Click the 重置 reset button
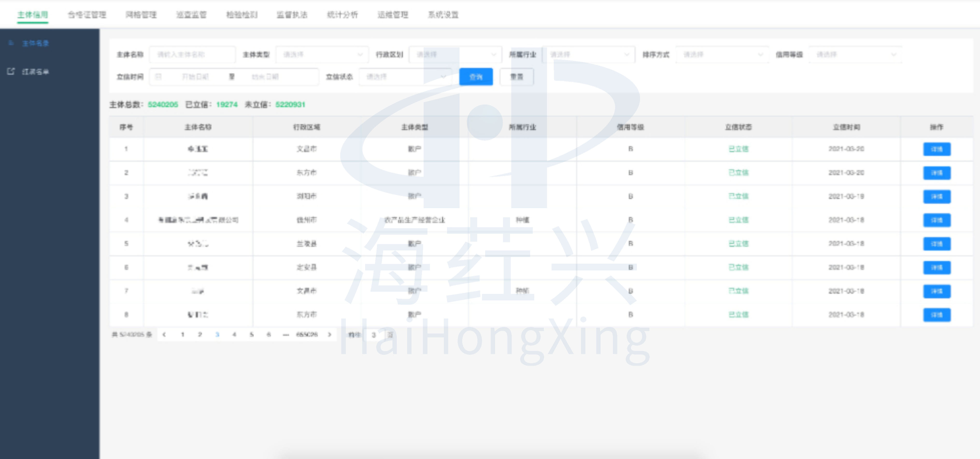Viewport: 980px width, 459px height. pos(516,77)
